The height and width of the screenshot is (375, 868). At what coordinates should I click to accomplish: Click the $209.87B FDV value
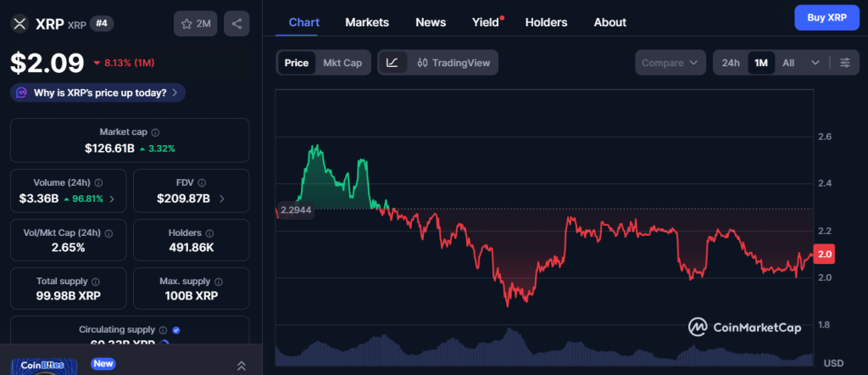coord(183,199)
